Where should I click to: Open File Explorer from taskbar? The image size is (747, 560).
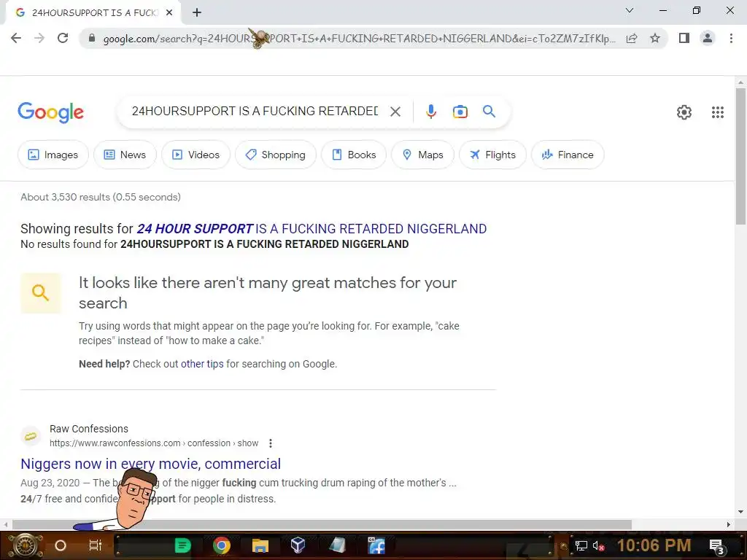pyautogui.click(x=260, y=545)
